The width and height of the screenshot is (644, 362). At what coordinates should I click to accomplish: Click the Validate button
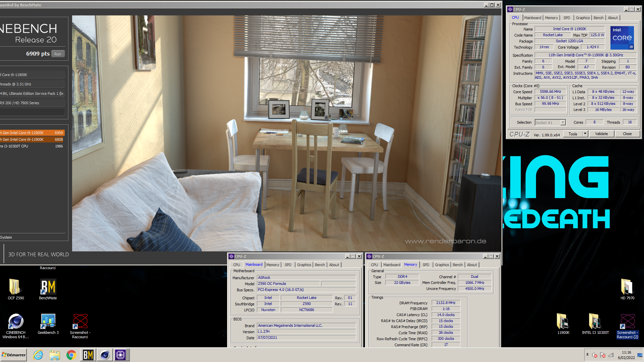click(x=601, y=134)
